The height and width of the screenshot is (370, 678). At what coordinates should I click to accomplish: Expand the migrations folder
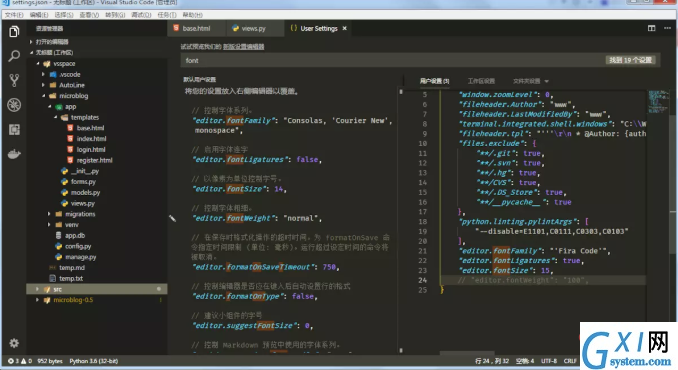(x=49, y=214)
